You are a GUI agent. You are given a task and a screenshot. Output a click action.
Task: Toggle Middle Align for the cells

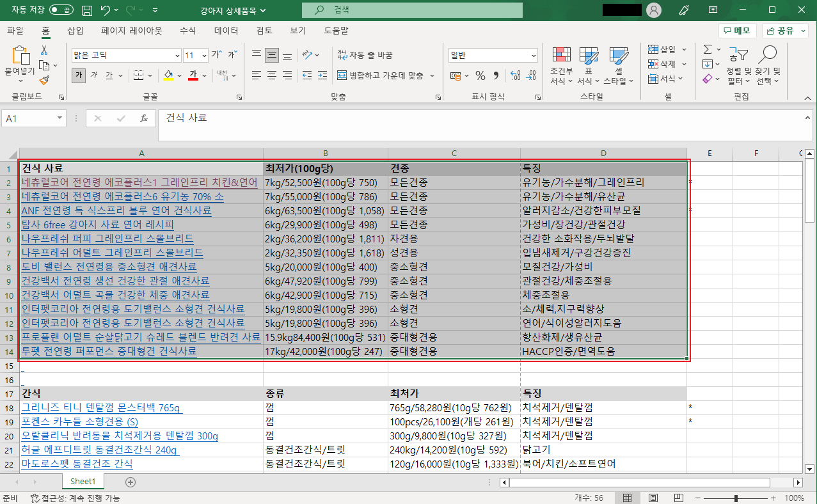click(272, 55)
